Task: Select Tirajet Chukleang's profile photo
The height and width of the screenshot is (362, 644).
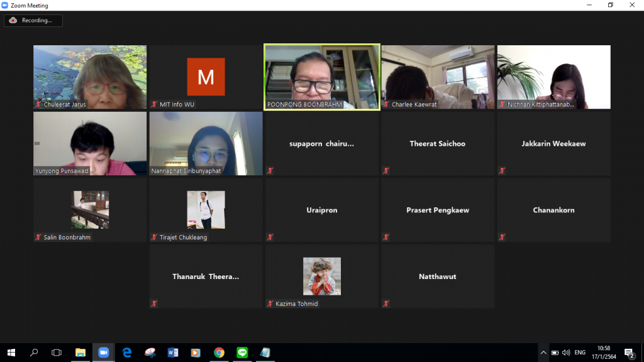Action: 206,210
